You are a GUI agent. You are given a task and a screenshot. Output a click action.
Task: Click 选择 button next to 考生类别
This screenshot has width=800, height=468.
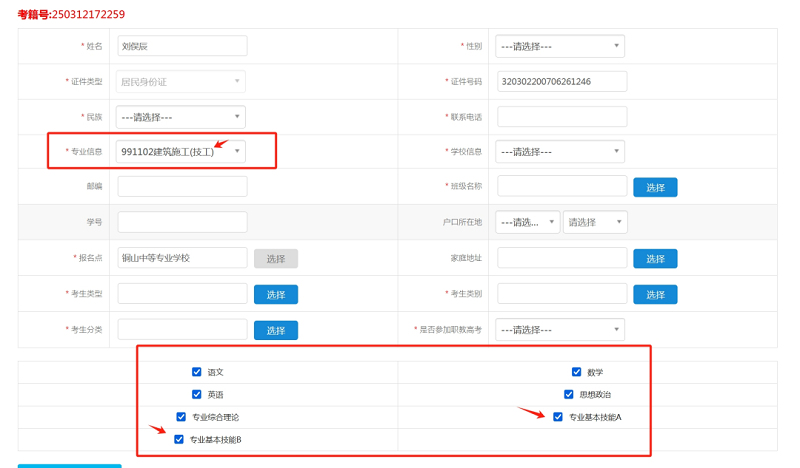click(655, 294)
